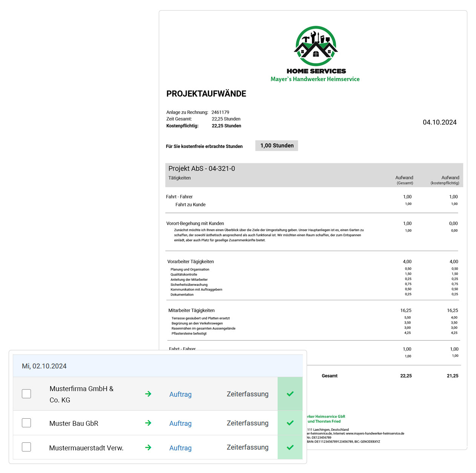Click the Rasenmähen im gesamten Aussengelände line
The height and width of the screenshot is (473, 476).
pyautogui.click(x=203, y=328)
